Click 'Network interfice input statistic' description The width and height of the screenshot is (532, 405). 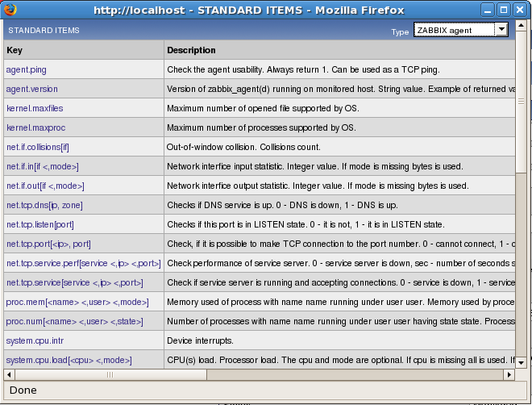point(315,166)
